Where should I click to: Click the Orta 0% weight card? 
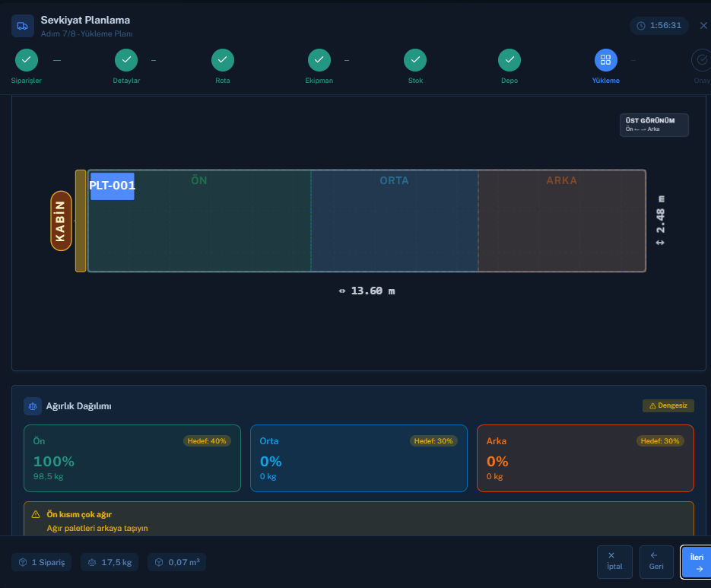pyautogui.click(x=359, y=458)
